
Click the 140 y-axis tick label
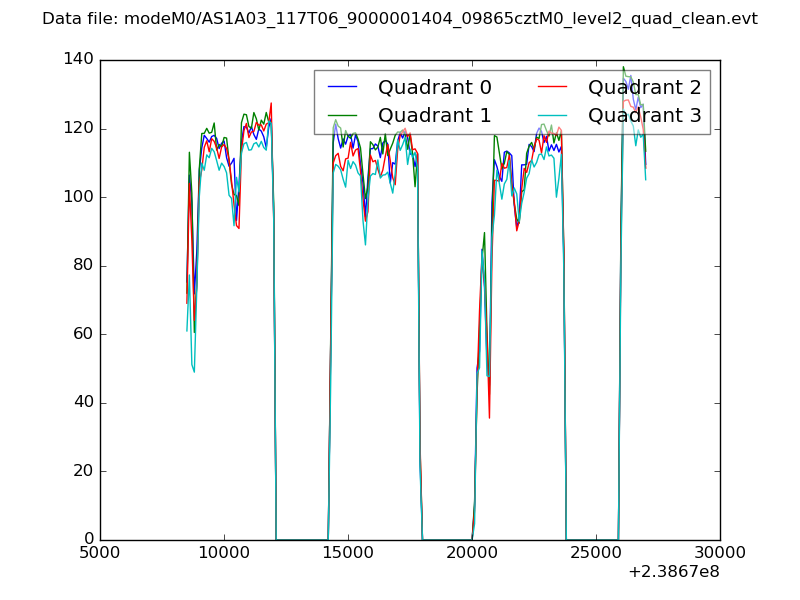click(x=76, y=60)
